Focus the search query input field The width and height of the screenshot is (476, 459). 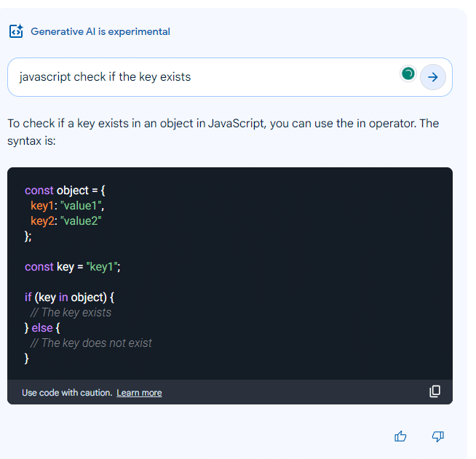pyautogui.click(x=204, y=77)
